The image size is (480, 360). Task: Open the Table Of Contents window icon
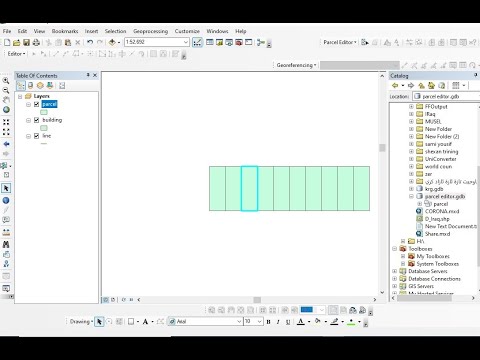pos(210,42)
